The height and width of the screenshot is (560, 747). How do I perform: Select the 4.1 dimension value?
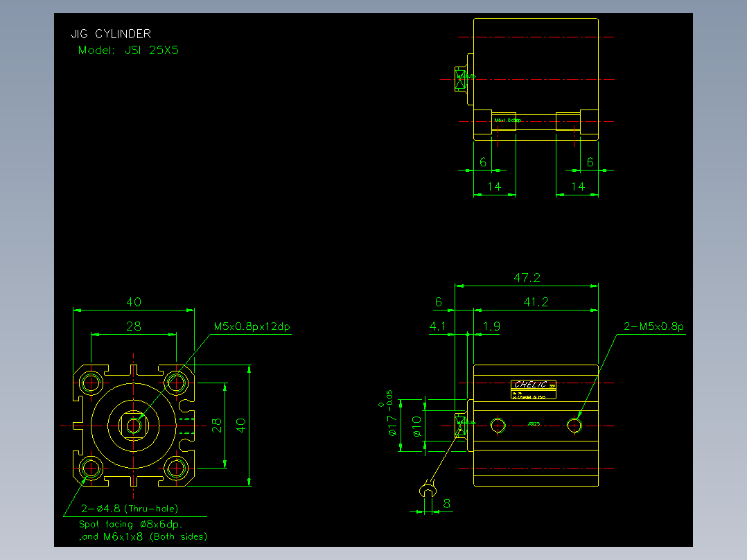tap(437, 326)
